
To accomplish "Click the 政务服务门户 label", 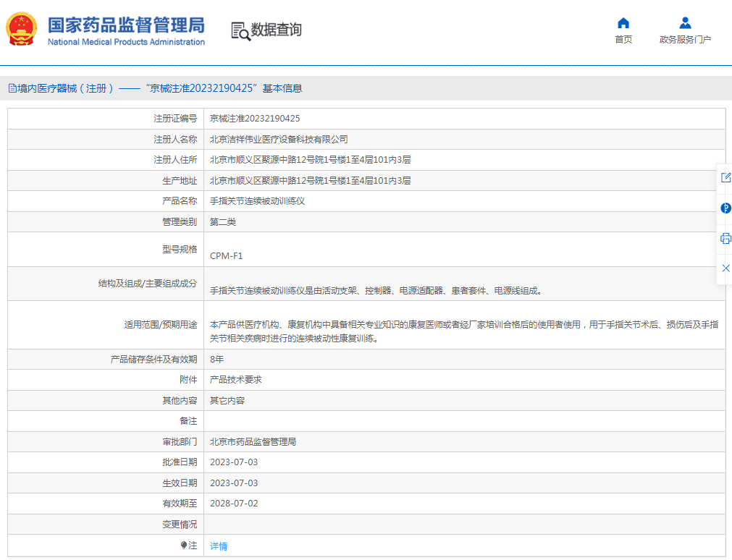I will 685,40.
